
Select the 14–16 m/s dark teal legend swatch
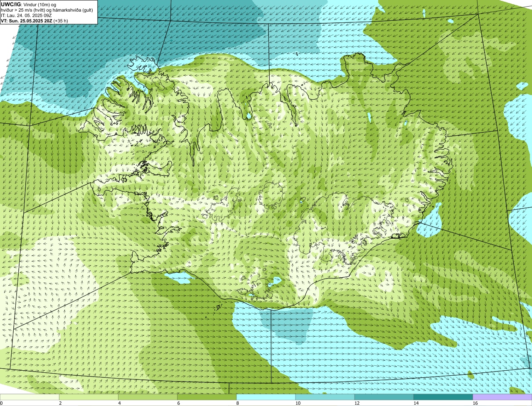(443, 397)
